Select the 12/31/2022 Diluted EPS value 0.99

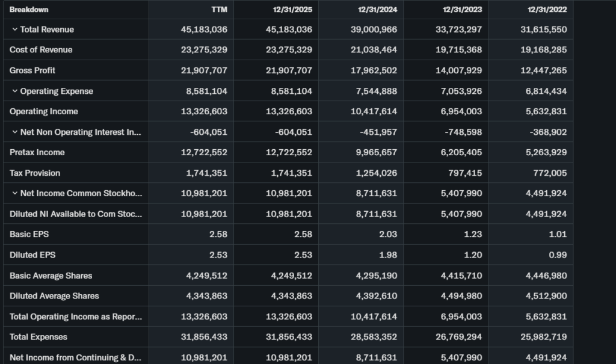pyautogui.click(x=558, y=255)
